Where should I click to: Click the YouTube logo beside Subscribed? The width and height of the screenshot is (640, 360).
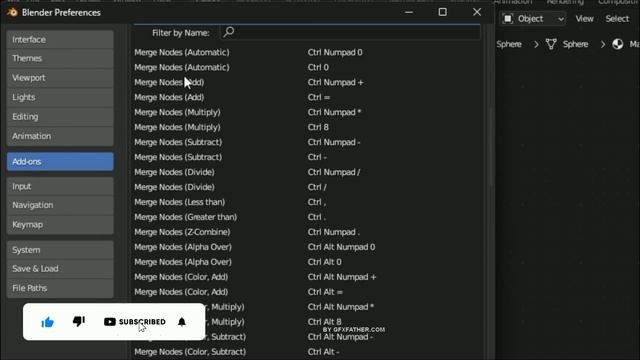(x=109, y=322)
